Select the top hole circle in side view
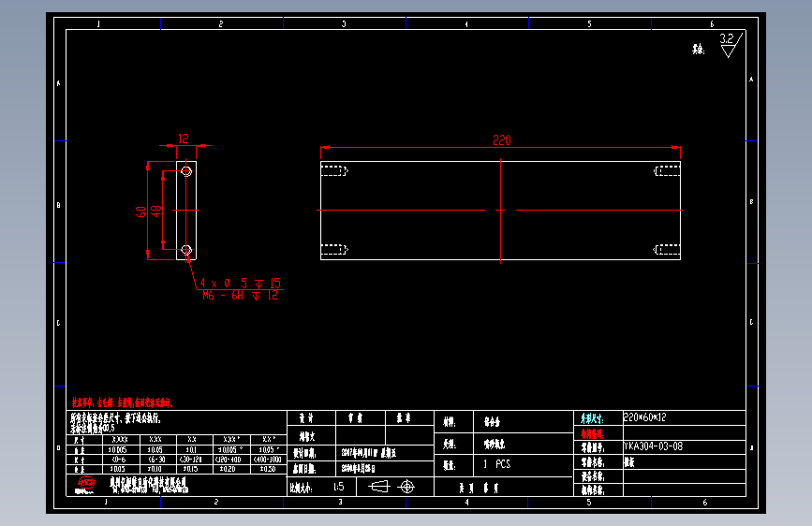 (186, 171)
